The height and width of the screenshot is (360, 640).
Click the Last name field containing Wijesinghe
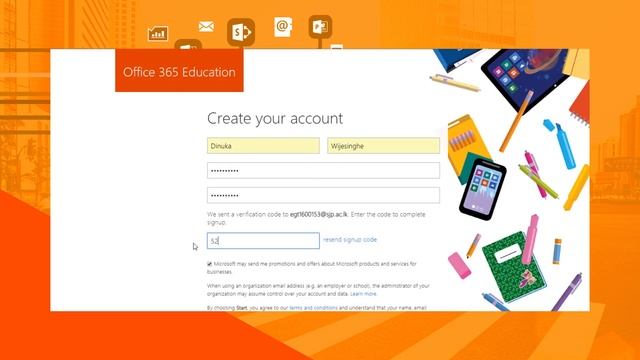point(383,146)
